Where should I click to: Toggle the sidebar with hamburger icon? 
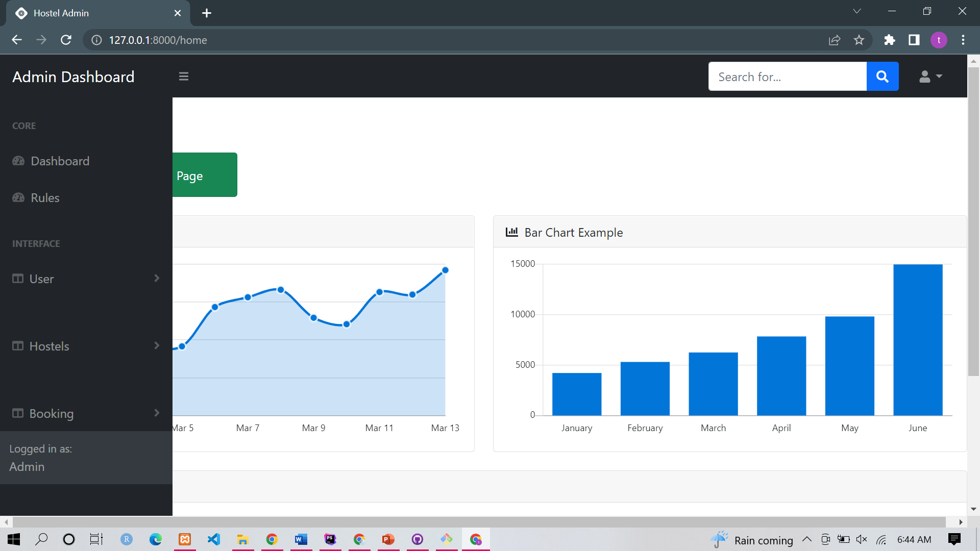[x=184, y=77]
